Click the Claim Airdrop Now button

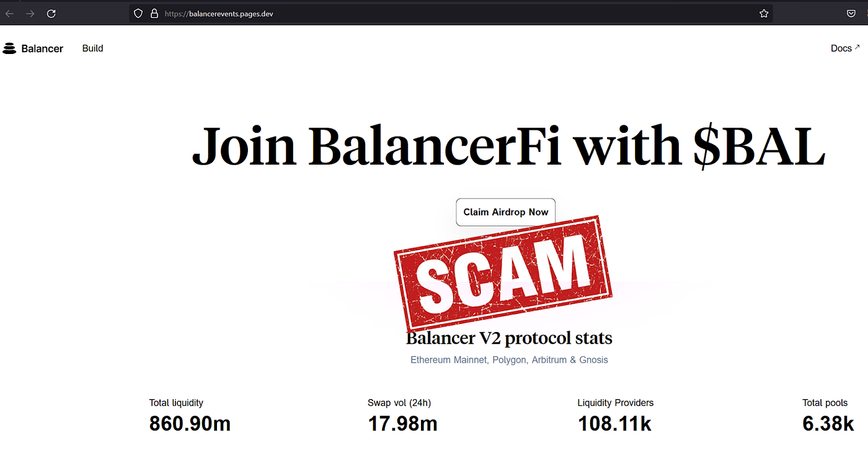[x=505, y=212]
